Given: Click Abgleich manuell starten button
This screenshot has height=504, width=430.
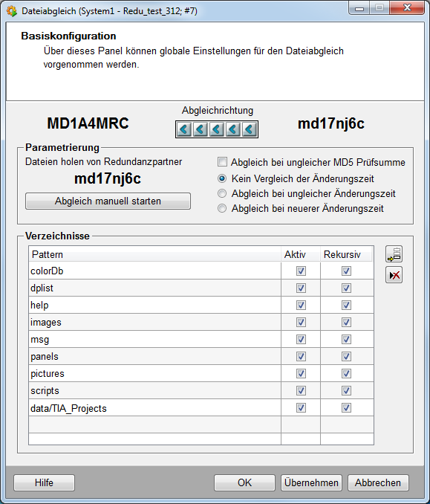Looking at the screenshot, I should click(x=108, y=201).
